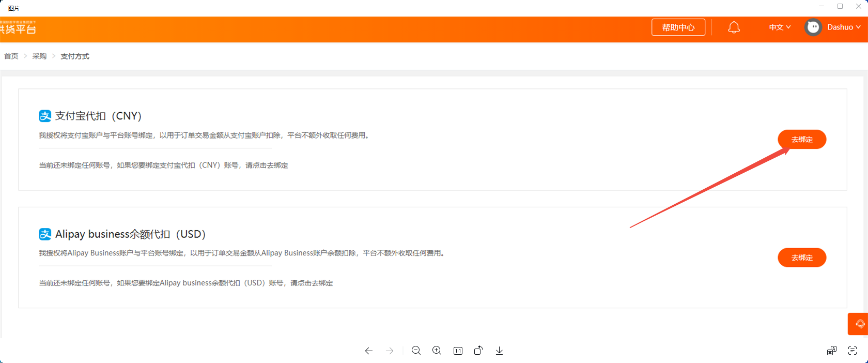Viewport: 868px width, 363px height.
Task: Click the 支付方式 breadcrumb item
Action: click(75, 56)
